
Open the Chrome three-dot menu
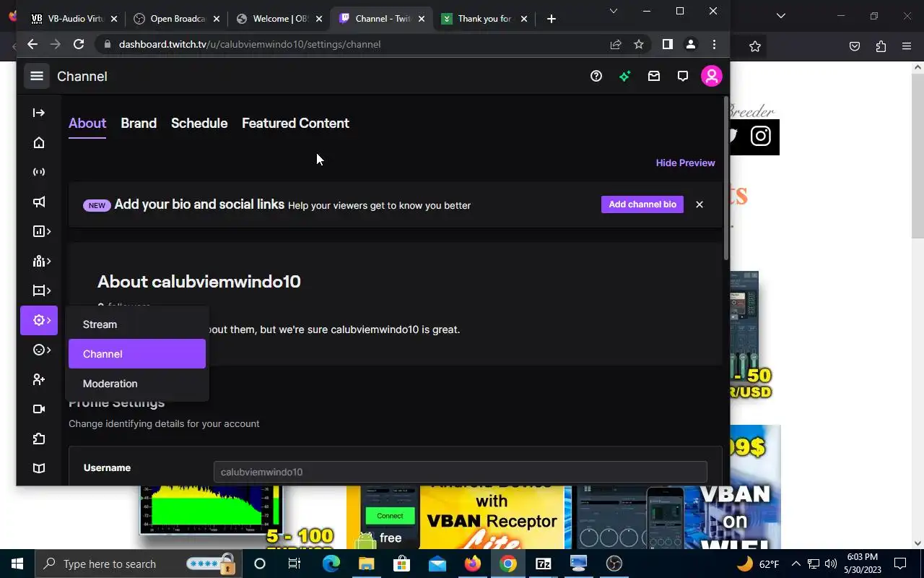(714, 44)
